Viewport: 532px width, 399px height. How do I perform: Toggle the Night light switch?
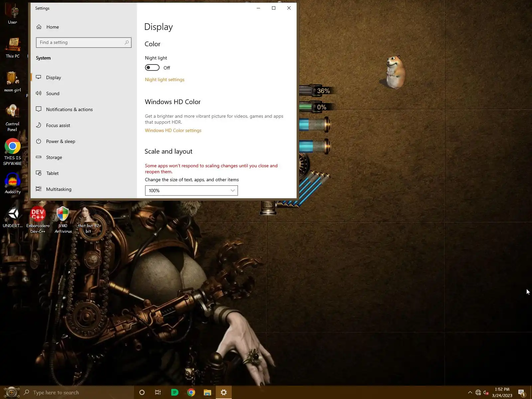(152, 68)
